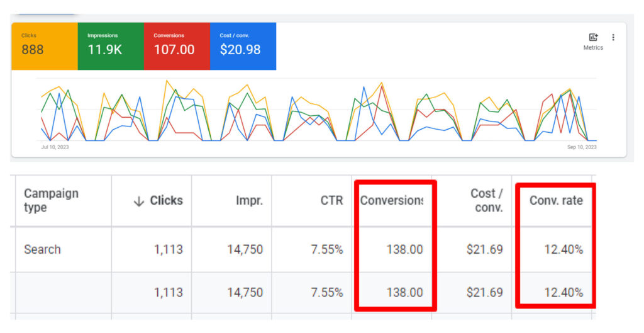
Task: Click the Sep 10, 2023 chart date label
Action: pos(582,147)
